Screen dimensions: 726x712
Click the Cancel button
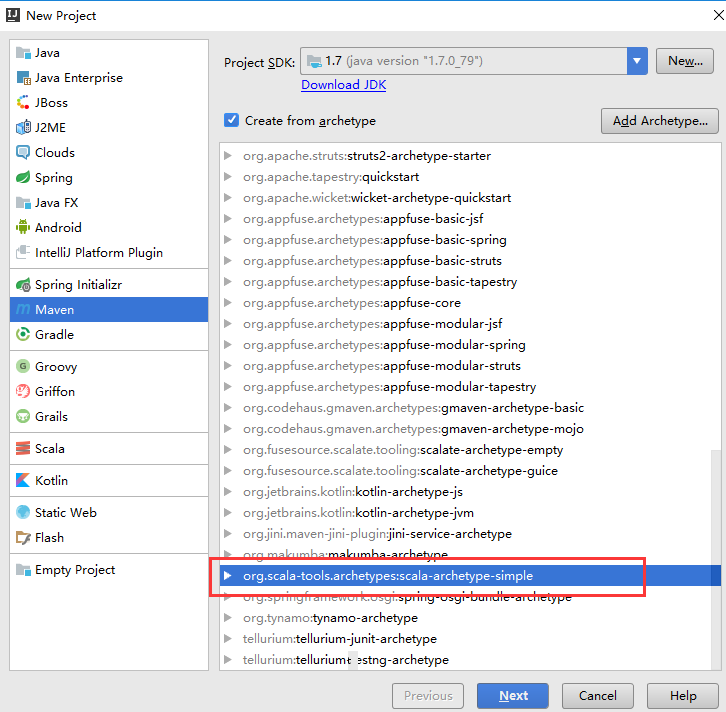(598, 696)
